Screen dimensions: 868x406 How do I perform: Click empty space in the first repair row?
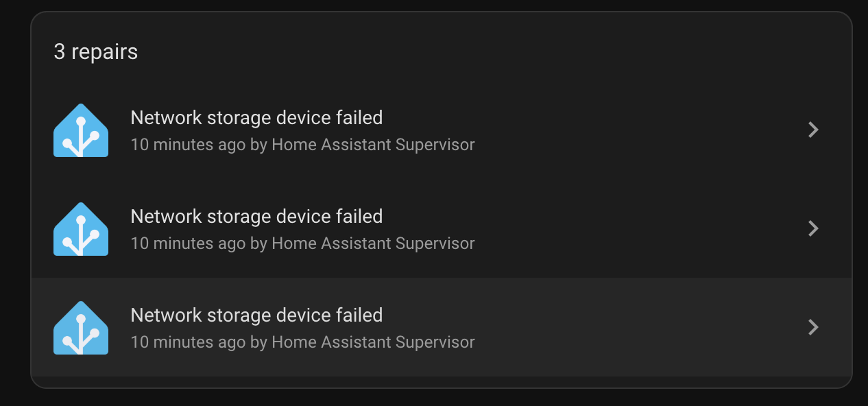point(617,130)
